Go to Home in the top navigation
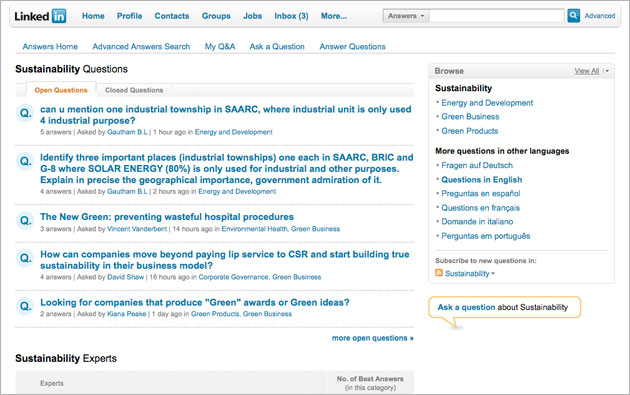630x395 pixels. coord(93,16)
